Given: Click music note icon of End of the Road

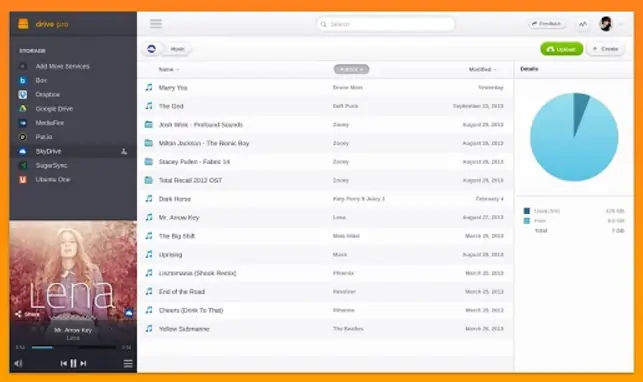Looking at the screenshot, I should click(149, 291).
